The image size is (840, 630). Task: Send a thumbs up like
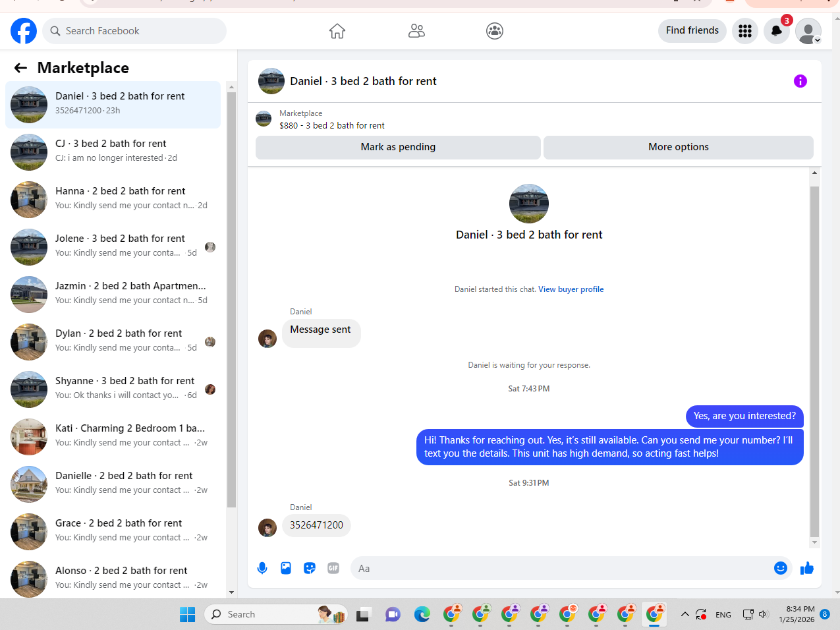coord(807,568)
